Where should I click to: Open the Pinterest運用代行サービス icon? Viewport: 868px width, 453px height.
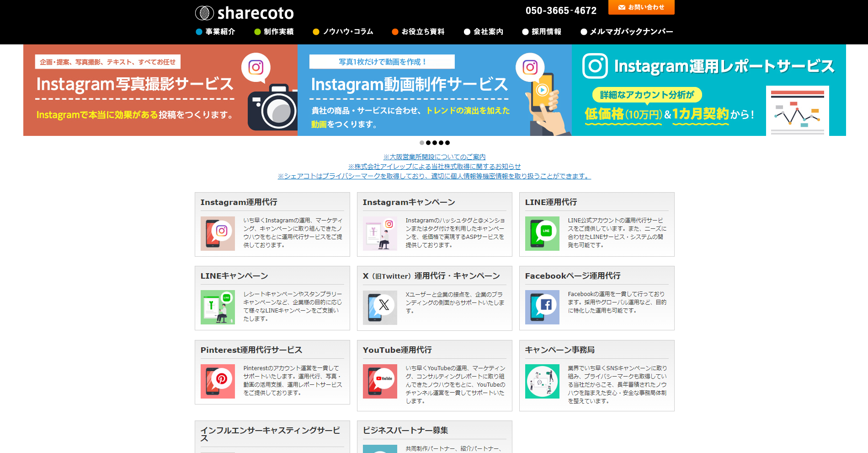(218, 381)
